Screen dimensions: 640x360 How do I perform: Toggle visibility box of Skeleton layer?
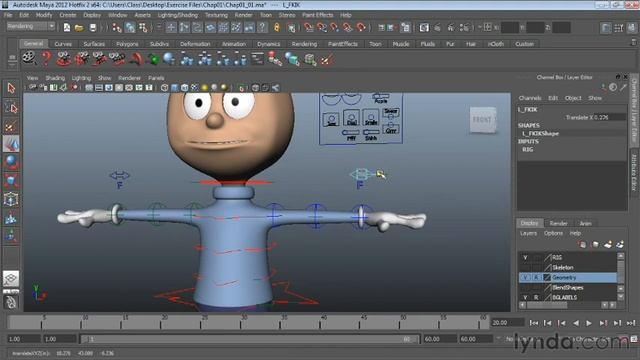pyautogui.click(x=525, y=267)
